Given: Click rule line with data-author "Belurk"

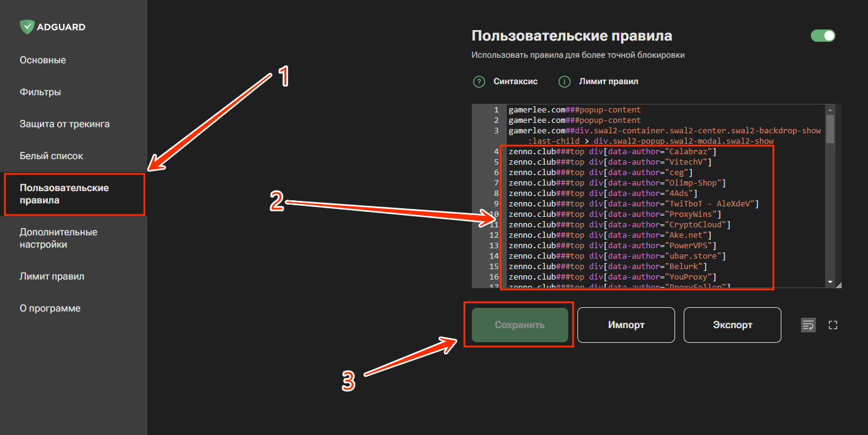Looking at the screenshot, I should [608, 266].
